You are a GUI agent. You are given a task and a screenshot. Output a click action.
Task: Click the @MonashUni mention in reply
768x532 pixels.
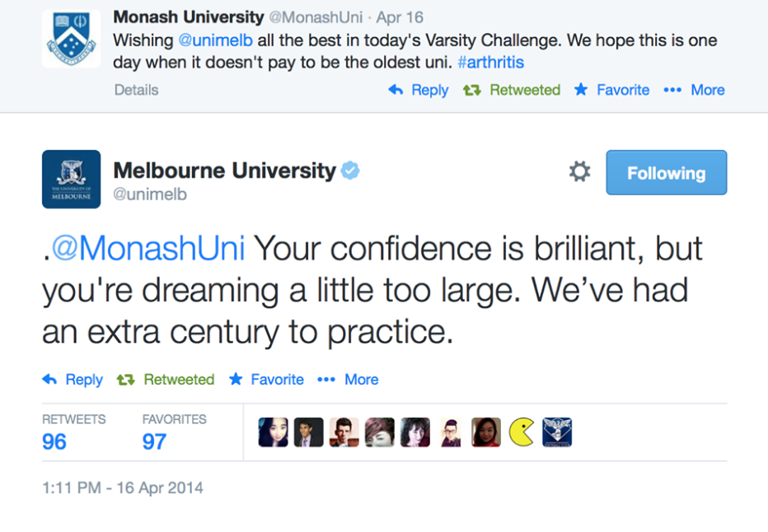coord(149,249)
